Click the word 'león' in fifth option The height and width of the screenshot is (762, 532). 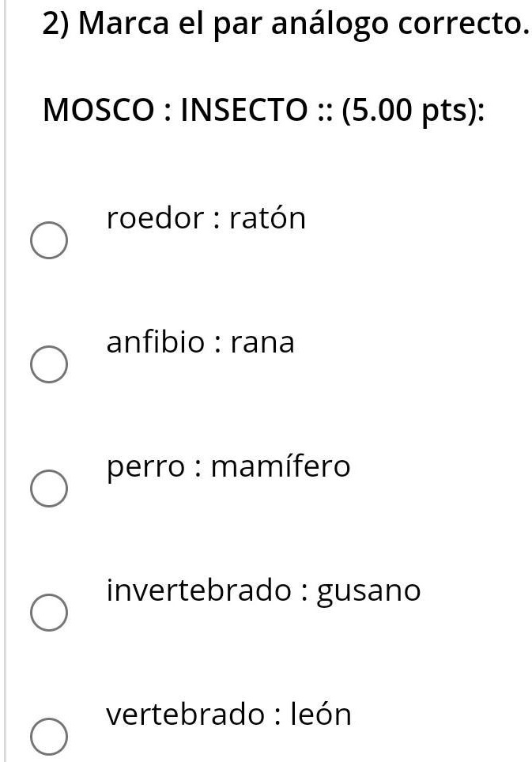[320, 715]
